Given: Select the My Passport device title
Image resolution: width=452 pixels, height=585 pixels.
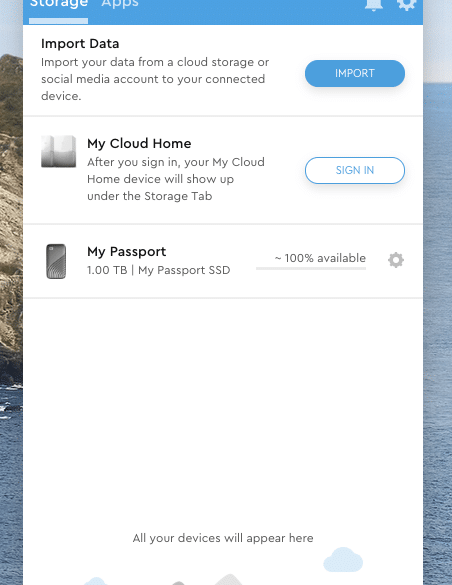Looking at the screenshot, I should [x=126, y=251].
